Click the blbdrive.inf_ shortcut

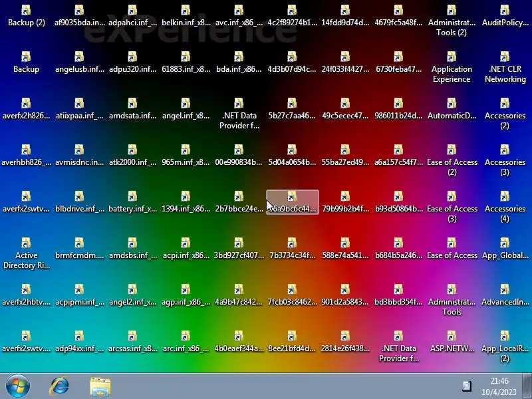(x=79, y=201)
